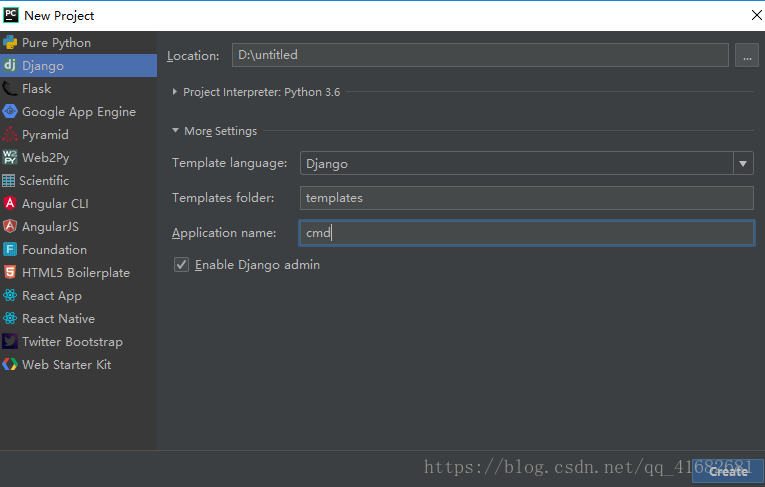Image resolution: width=765 pixels, height=487 pixels.
Task: Select React Native project type label
Action: pyautogui.click(x=59, y=319)
